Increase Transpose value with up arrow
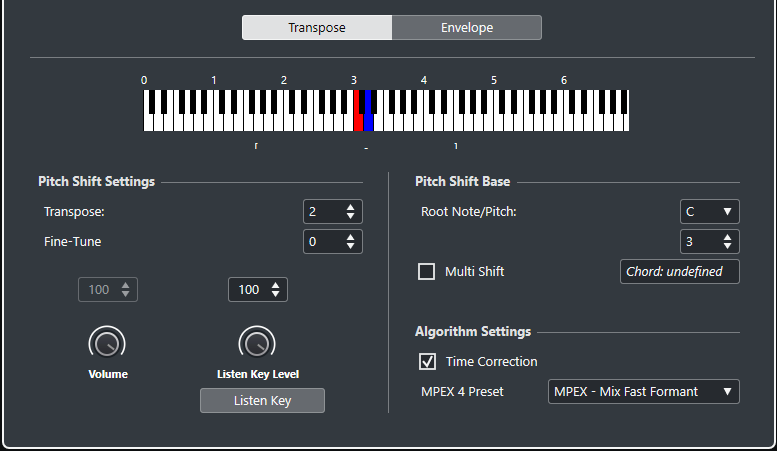777x451 pixels. pyautogui.click(x=350, y=207)
